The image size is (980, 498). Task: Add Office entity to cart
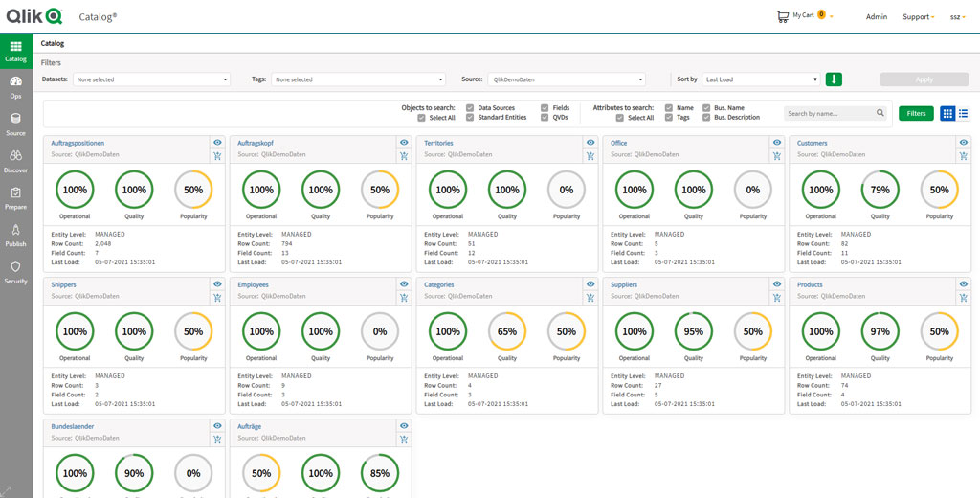coord(777,156)
